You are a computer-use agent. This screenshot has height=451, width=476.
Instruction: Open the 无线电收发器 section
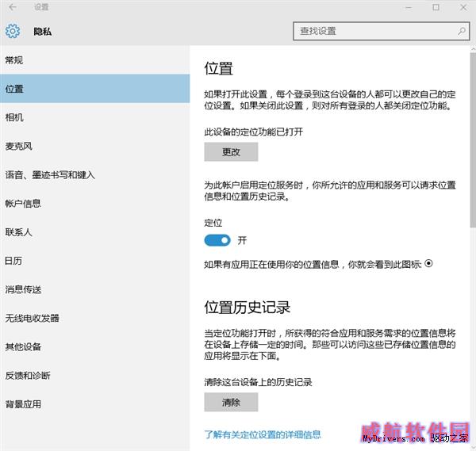pos(94,318)
